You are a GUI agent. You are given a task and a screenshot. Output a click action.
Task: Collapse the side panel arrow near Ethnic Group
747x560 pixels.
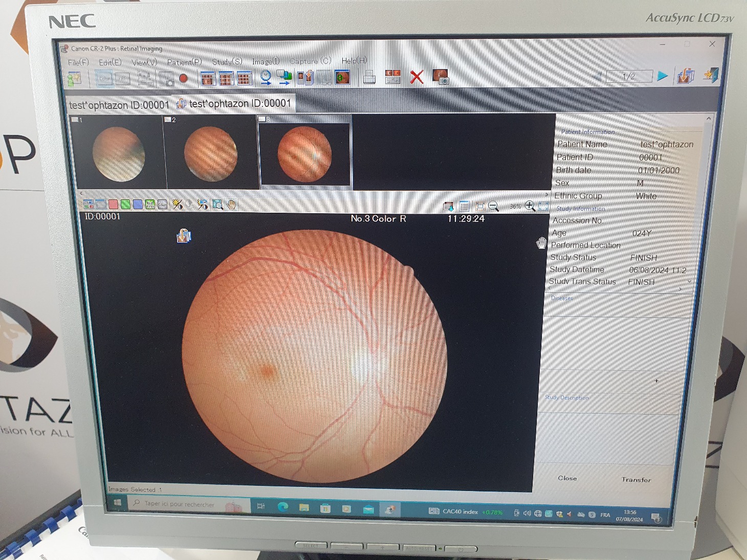547,195
